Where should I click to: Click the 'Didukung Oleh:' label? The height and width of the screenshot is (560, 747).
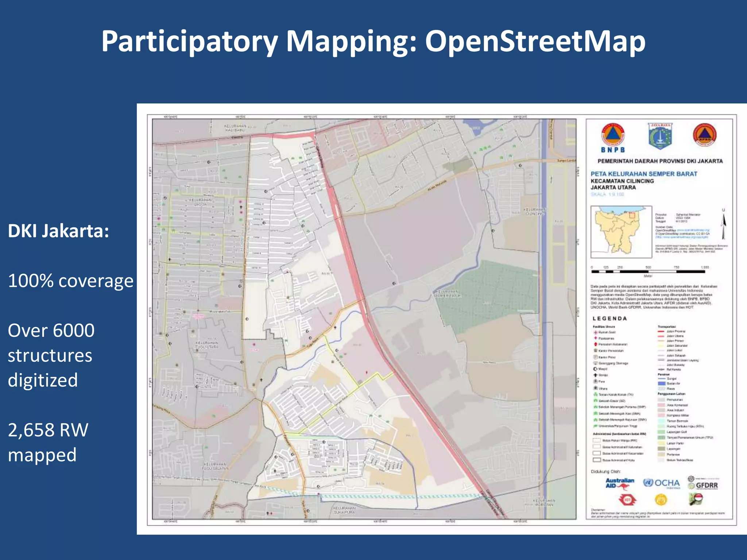[605, 471]
